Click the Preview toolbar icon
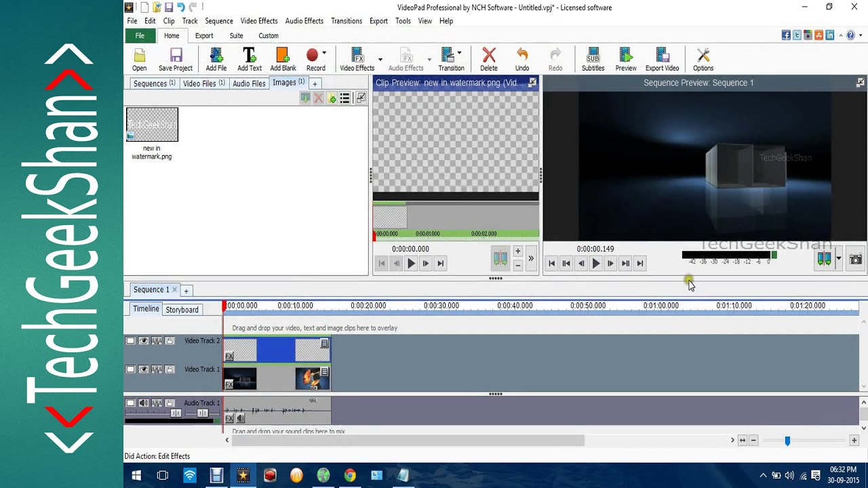 pyautogui.click(x=626, y=60)
